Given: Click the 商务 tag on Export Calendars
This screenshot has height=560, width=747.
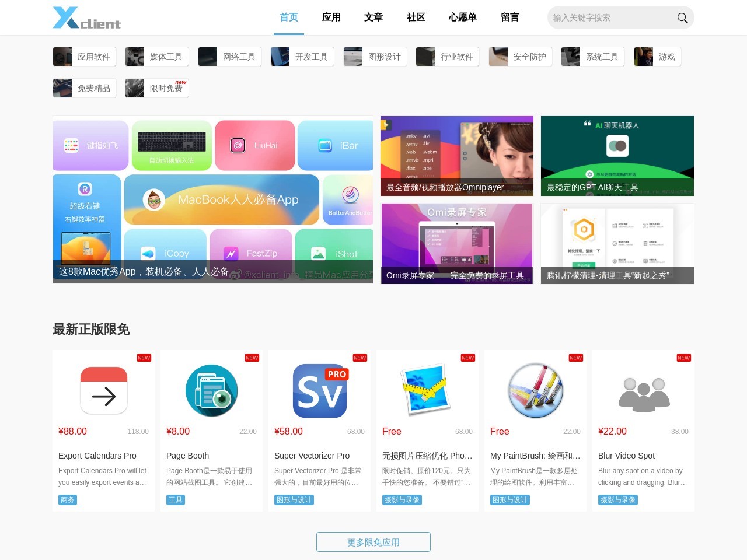Looking at the screenshot, I should pyautogui.click(x=68, y=500).
